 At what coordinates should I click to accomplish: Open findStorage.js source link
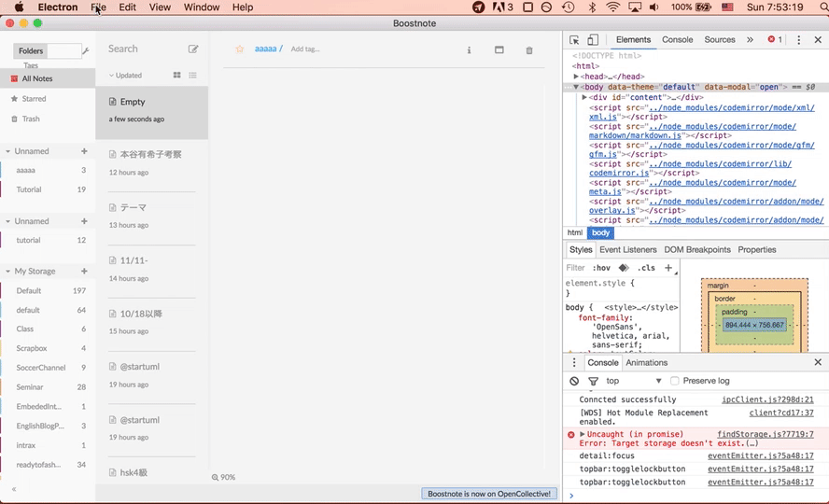[766, 434]
